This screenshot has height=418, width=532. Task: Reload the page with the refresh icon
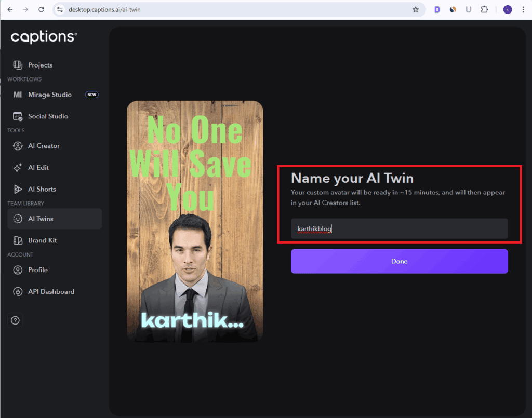[x=41, y=9]
